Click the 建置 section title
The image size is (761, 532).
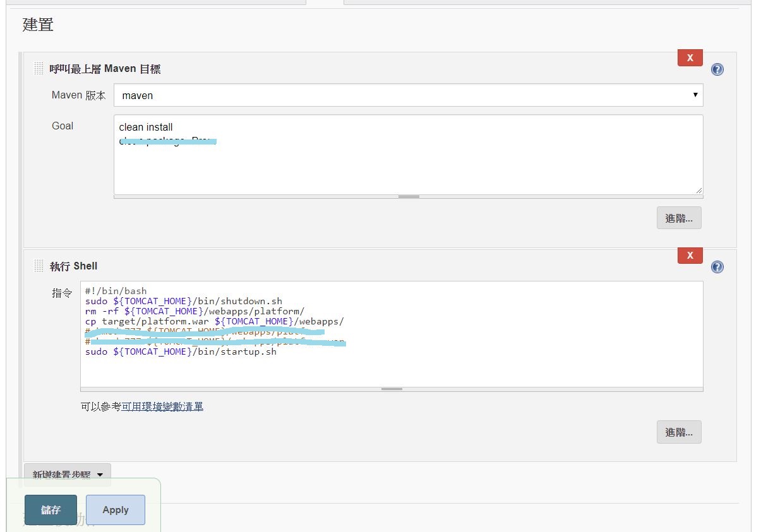[38, 25]
